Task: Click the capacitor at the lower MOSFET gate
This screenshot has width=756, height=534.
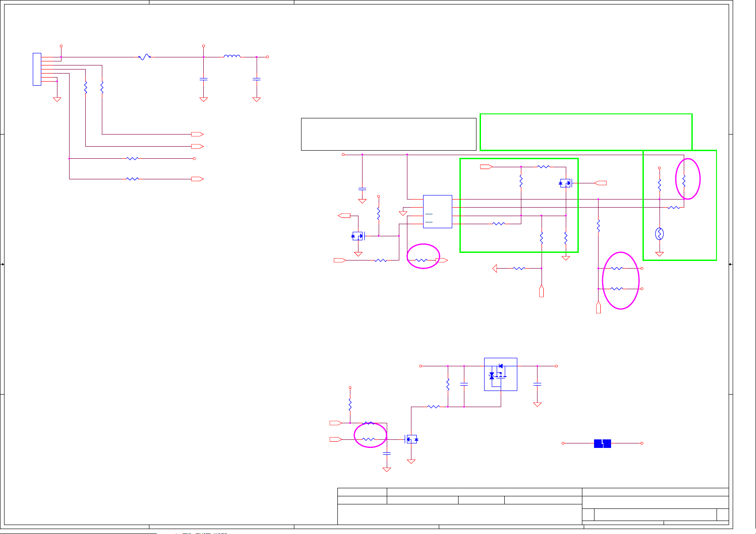Action: [x=386, y=454]
